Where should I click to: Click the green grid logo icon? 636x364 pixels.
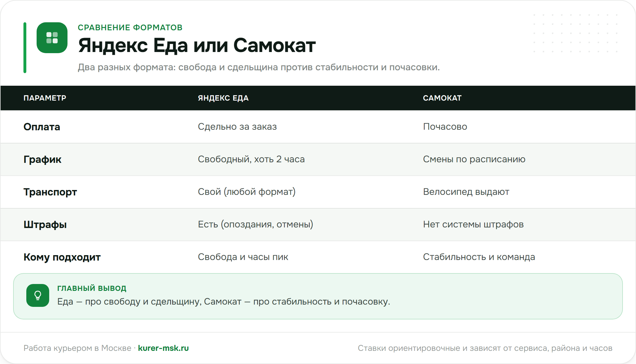(52, 38)
